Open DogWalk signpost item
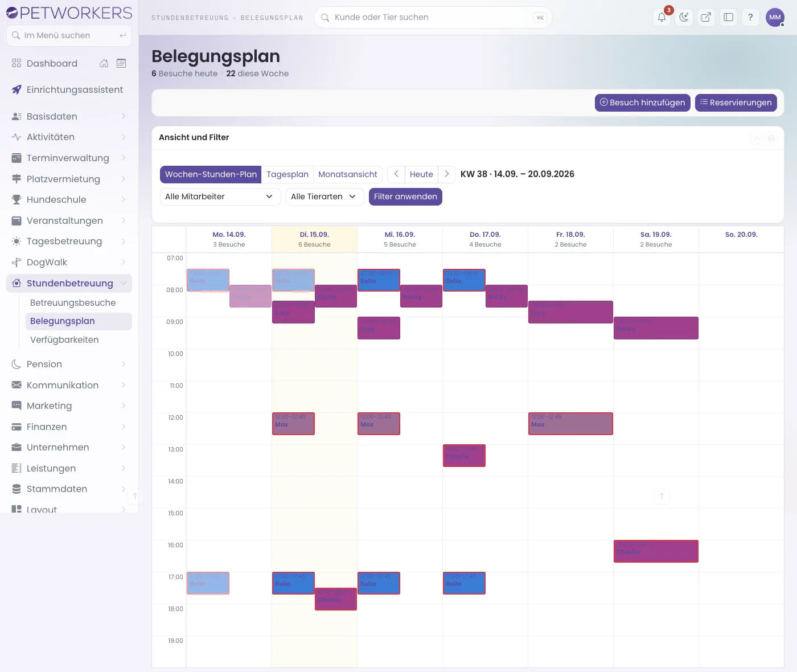The height and width of the screenshot is (672, 797). [x=69, y=262]
